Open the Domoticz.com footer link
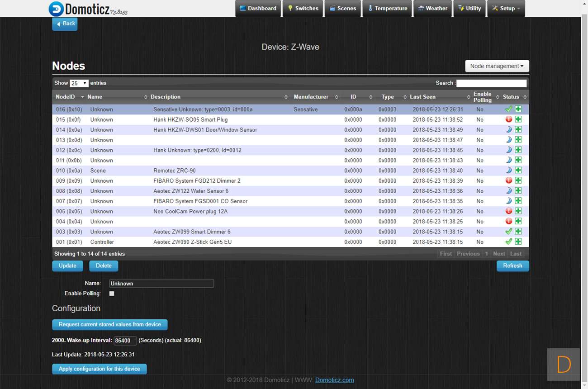This screenshot has width=588, height=389. click(334, 380)
